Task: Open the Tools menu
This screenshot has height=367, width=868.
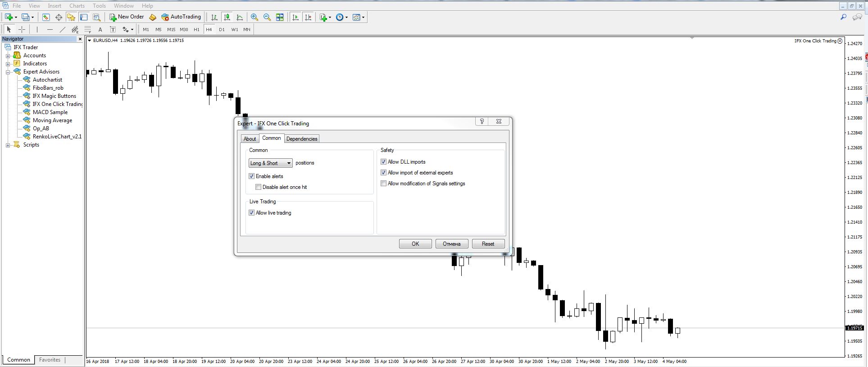Action: click(99, 6)
